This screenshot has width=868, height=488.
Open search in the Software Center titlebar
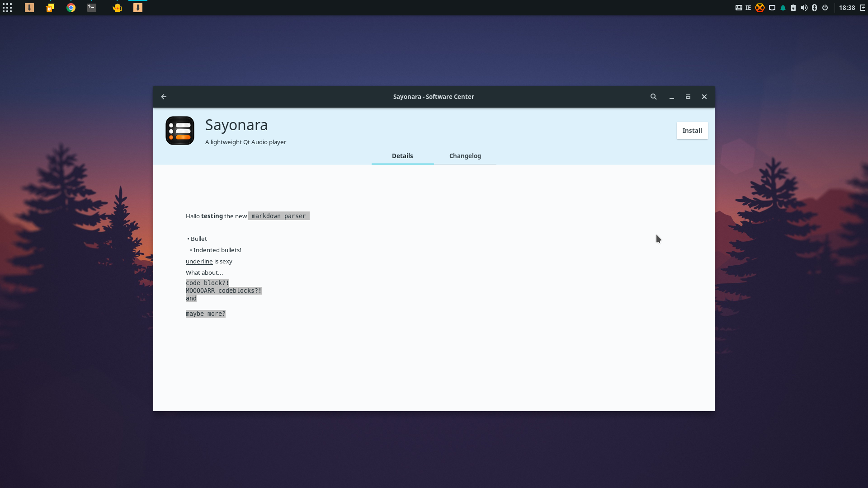(x=653, y=97)
